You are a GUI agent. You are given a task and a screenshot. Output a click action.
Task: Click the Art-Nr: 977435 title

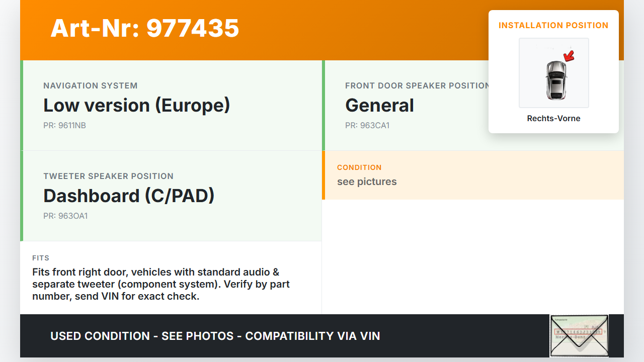point(145,28)
